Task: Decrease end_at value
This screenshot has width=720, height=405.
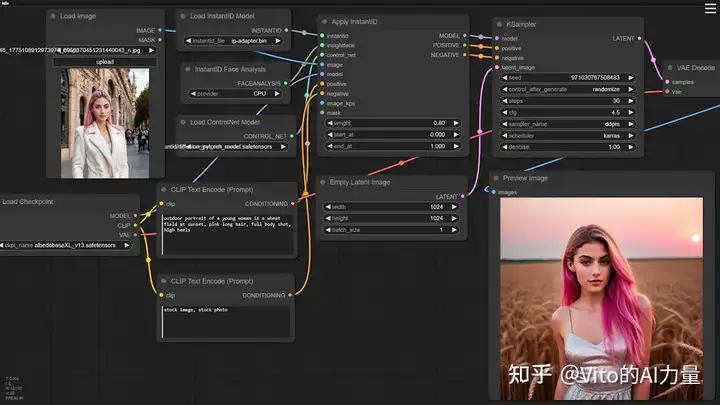Action: pyautogui.click(x=330, y=146)
